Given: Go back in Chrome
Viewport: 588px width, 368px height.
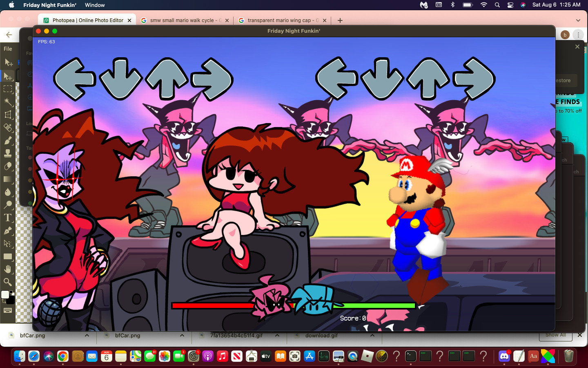Looking at the screenshot, I should point(9,35).
